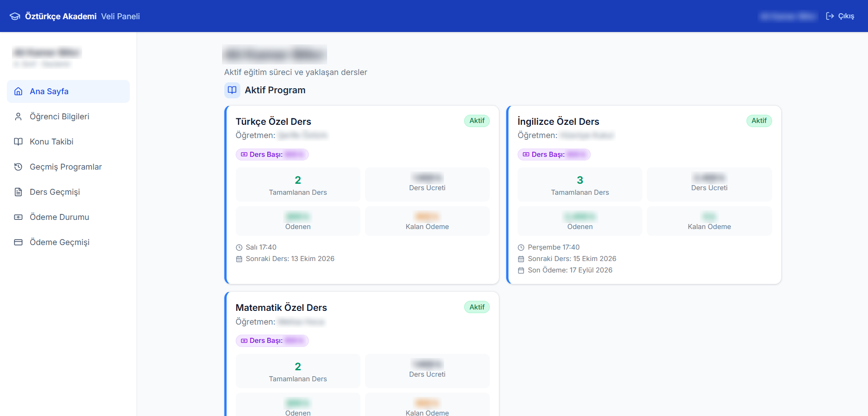Viewport: 868px width, 416px height.
Task: Click the Ödeme Geçmişi card icon
Action: coord(18,242)
